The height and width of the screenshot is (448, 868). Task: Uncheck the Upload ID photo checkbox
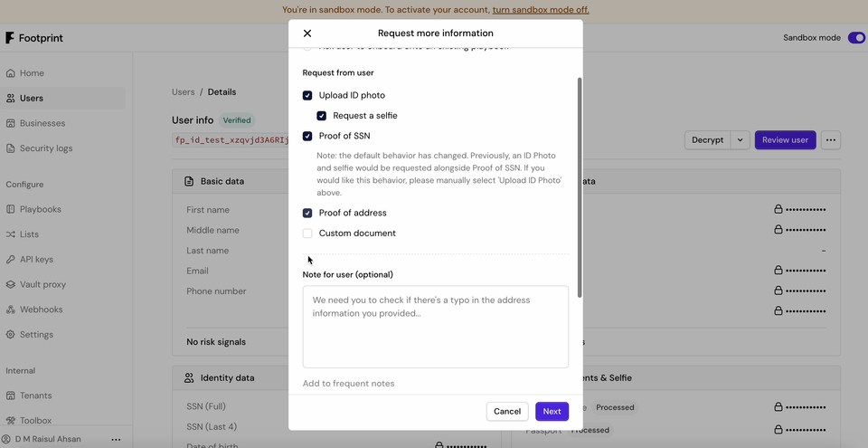[x=307, y=96]
